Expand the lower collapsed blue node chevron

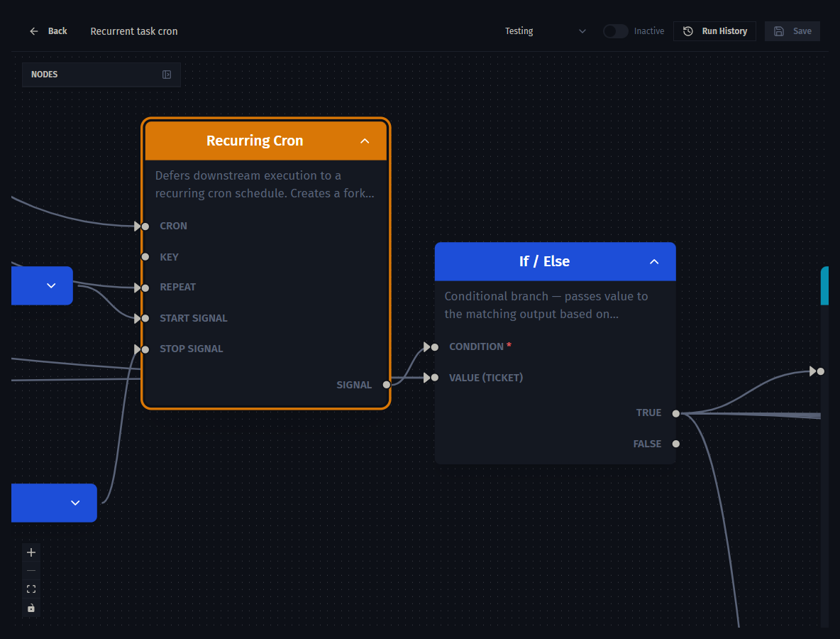tap(75, 503)
